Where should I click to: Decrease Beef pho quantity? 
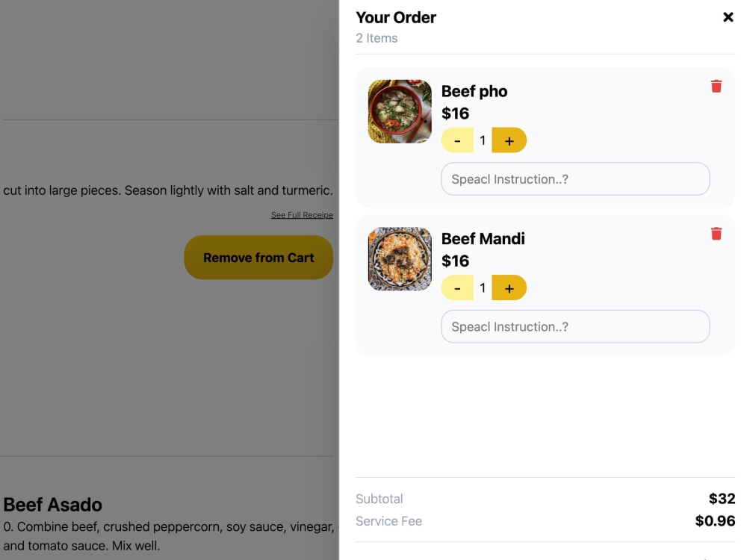pyautogui.click(x=457, y=140)
